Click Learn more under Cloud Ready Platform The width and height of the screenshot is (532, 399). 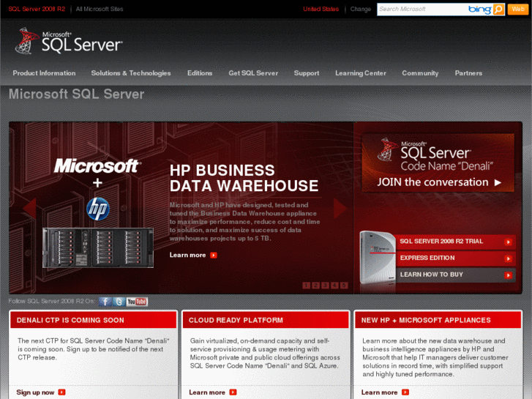tap(207, 392)
